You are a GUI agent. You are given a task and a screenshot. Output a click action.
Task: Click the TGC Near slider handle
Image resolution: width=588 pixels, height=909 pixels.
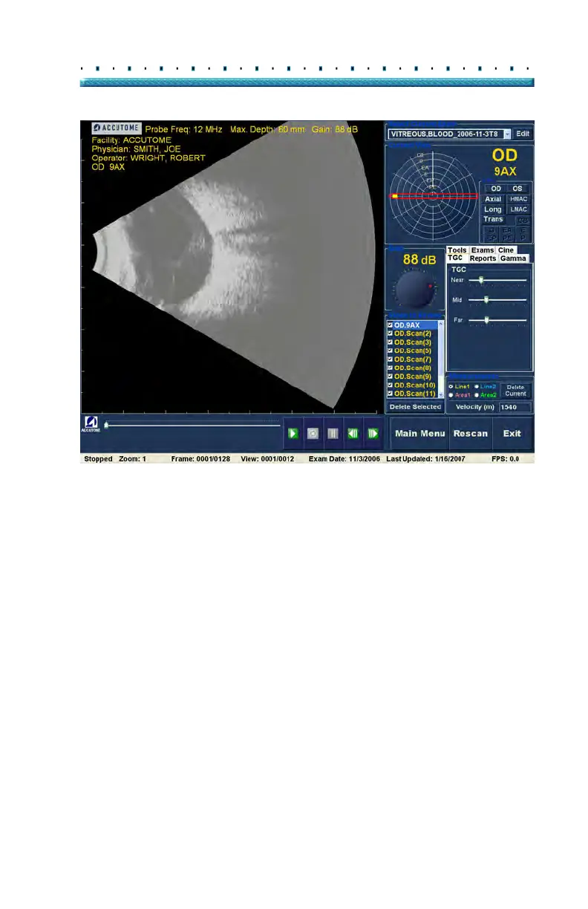tap(481, 280)
